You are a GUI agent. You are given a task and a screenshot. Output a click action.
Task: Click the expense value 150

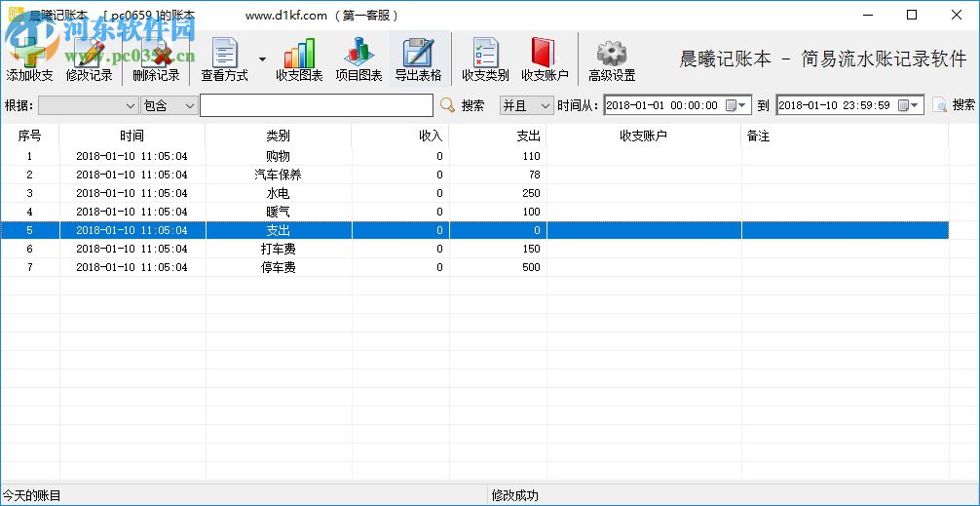(531, 249)
